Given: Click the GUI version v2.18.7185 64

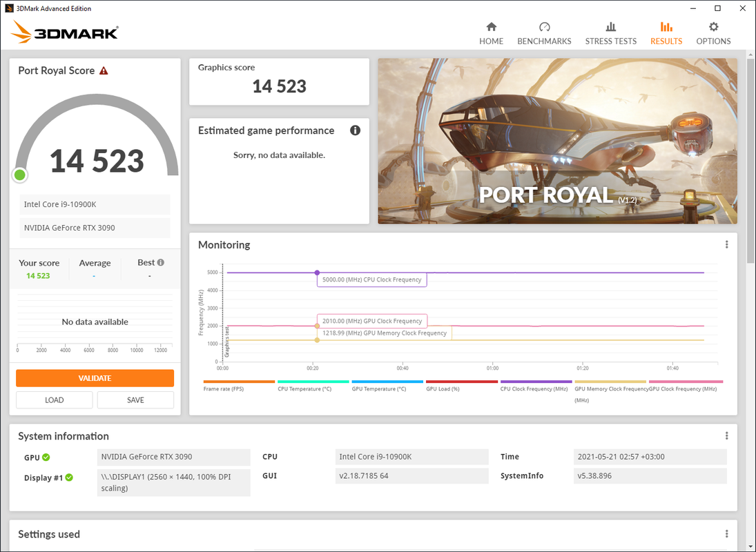Looking at the screenshot, I should click(x=411, y=476).
